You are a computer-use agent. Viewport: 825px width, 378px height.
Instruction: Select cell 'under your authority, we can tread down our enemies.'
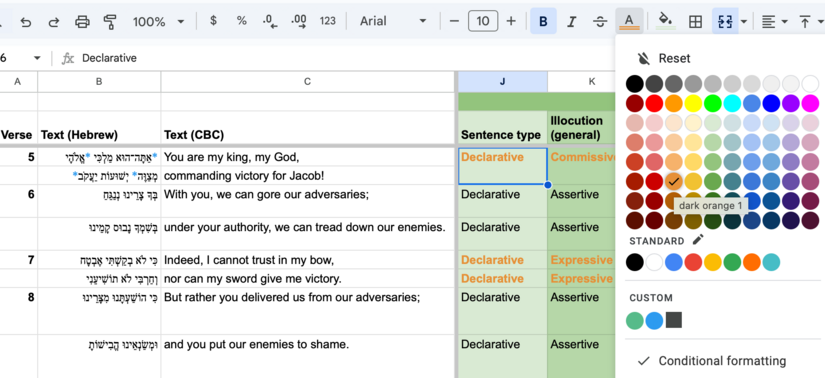pyautogui.click(x=308, y=234)
